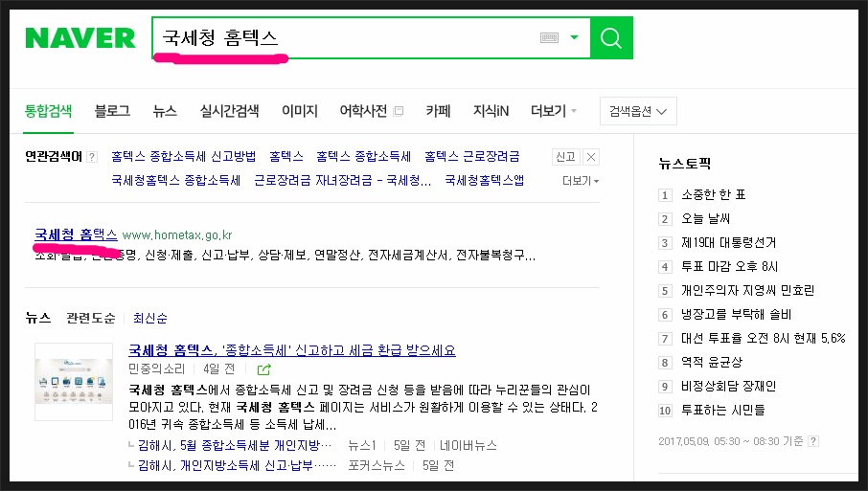Expand the search autocomplete dropdown arrow
868x491 pixels.
click(575, 38)
